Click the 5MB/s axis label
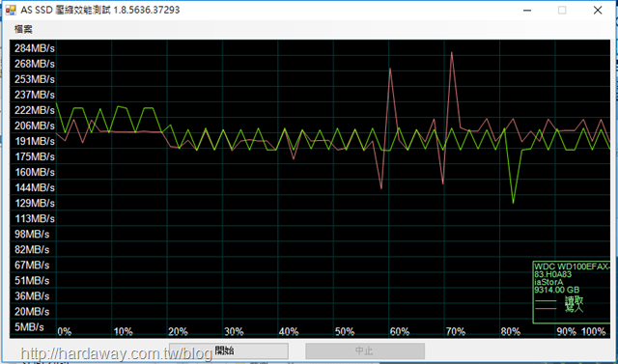Viewport: 618px width, 364px height. 29,327
